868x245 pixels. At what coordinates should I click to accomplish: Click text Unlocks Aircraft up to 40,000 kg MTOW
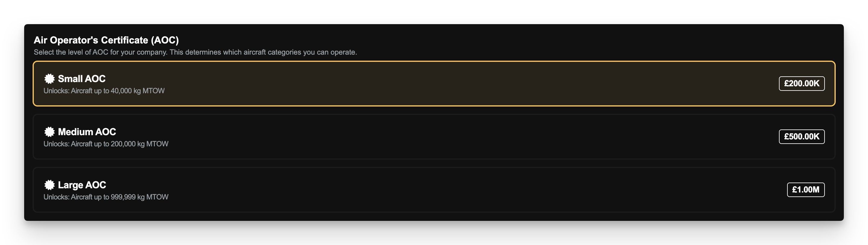104,90
